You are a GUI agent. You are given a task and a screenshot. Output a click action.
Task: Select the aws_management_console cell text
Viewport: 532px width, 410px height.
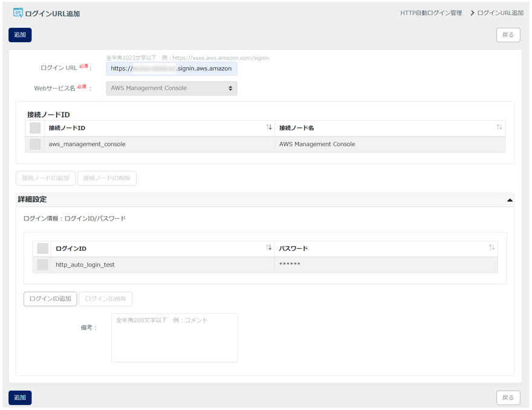pos(87,144)
